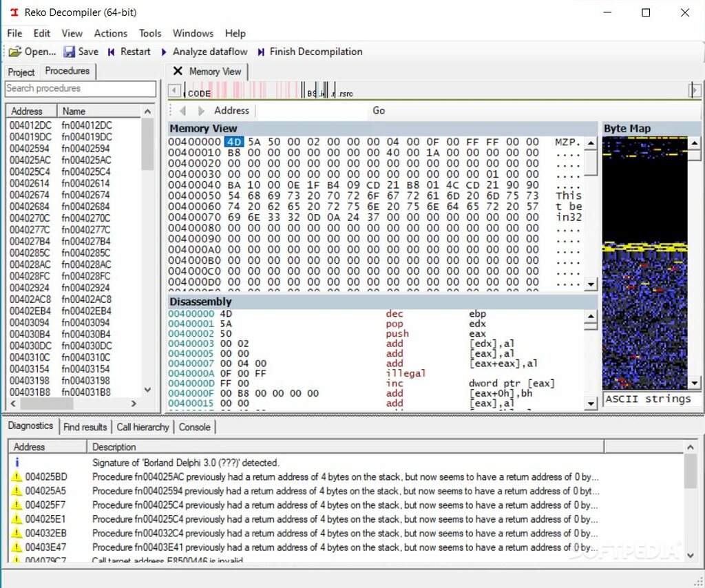
Task: Click the Save floppy disk icon
Action: pos(70,52)
